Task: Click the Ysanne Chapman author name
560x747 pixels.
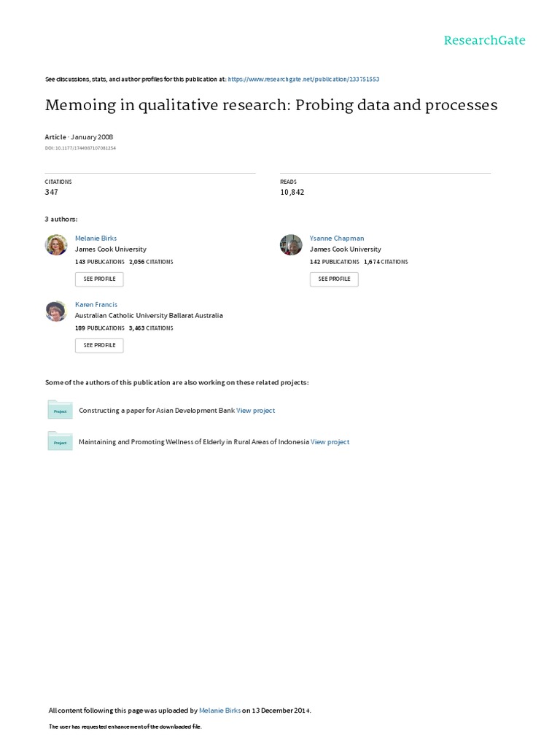Action: click(x=336, y=239)
